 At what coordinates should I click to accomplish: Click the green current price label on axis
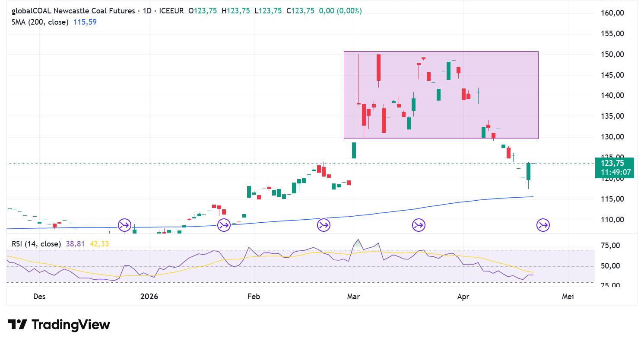[614, 168]
